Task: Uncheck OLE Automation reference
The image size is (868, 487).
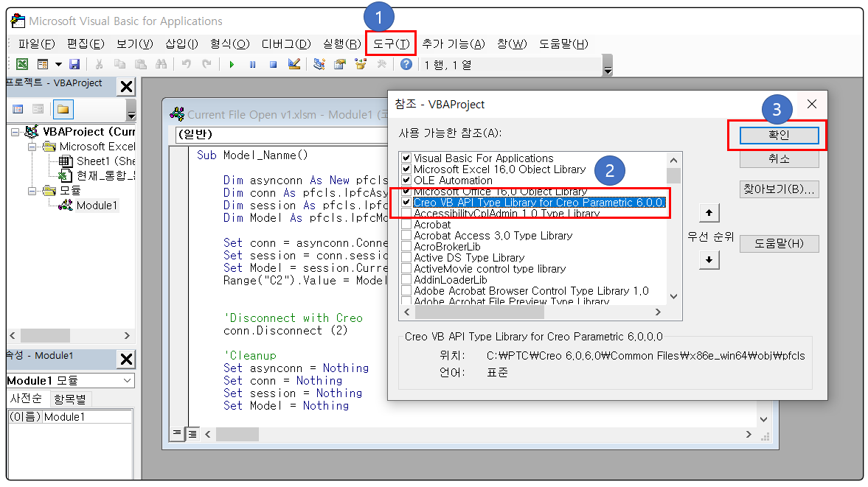Action: click(406, 181)
